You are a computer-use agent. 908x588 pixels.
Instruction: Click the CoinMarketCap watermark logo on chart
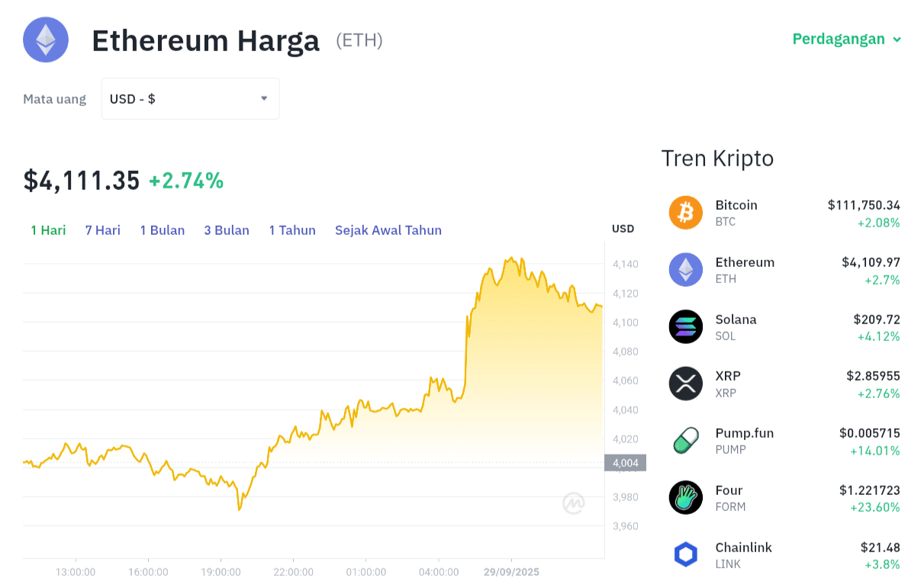574,503
